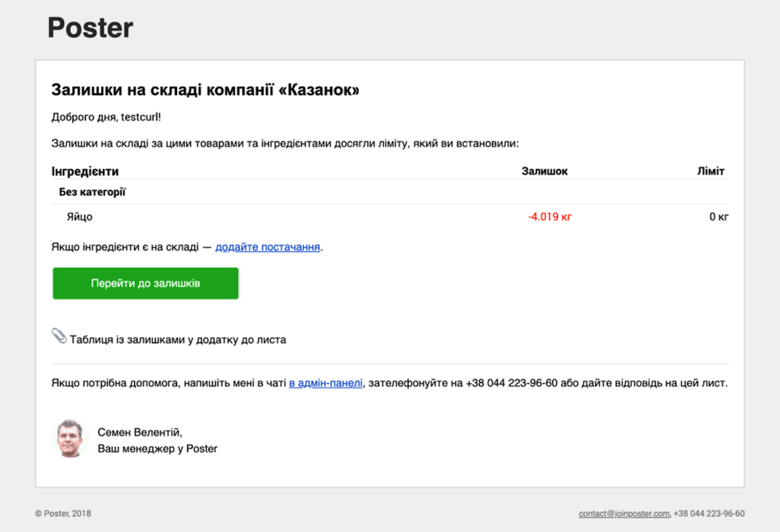Click the Poster logo at top

(90, 27)
